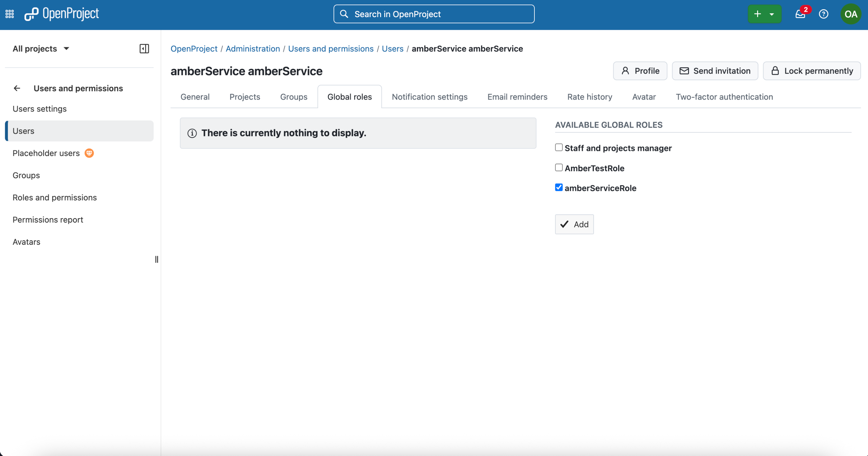Open the help question mark icon
This screenshot has width=868, height=456.
[823, 14]
